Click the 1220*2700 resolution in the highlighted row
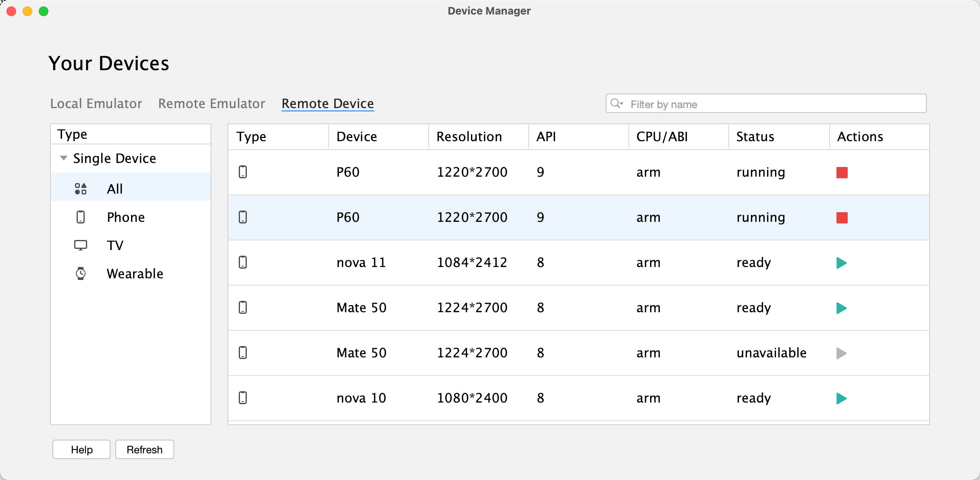The width and height of the screenshot is (980, 480). [x=472, y=217]
